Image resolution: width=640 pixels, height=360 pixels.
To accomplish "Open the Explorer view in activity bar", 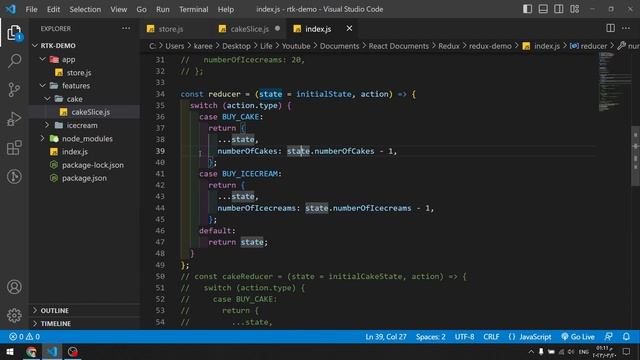I will (14, 33).
